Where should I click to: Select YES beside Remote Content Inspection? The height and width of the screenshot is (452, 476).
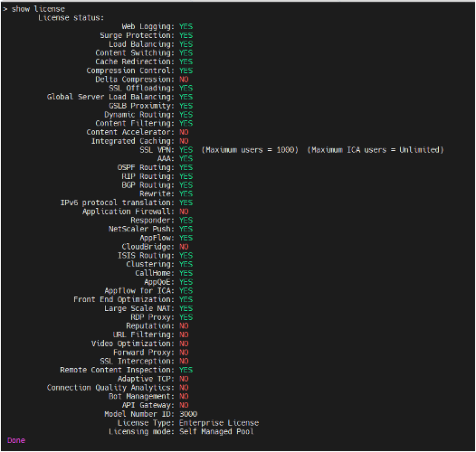click(x=186, y=370)
